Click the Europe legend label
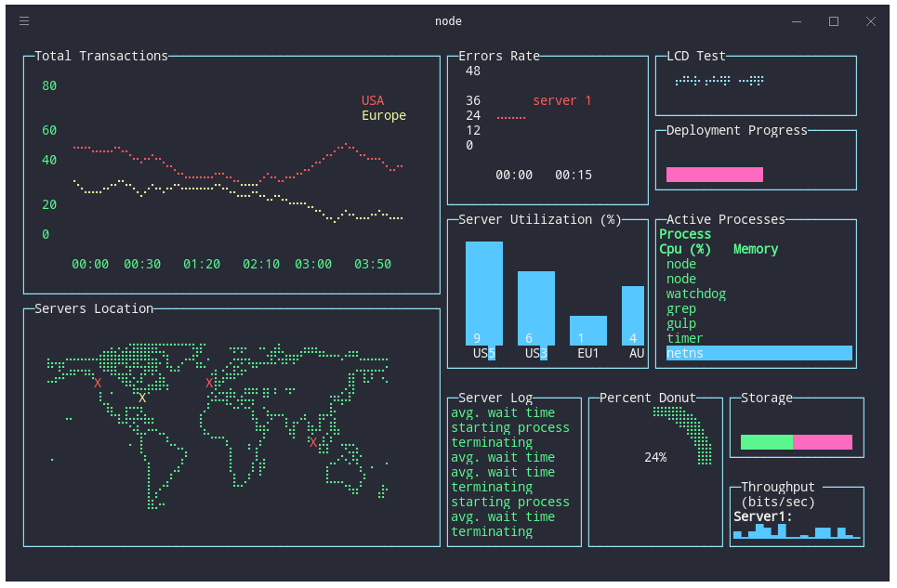The width and height of the screenshot is (897, 588). 384,115
